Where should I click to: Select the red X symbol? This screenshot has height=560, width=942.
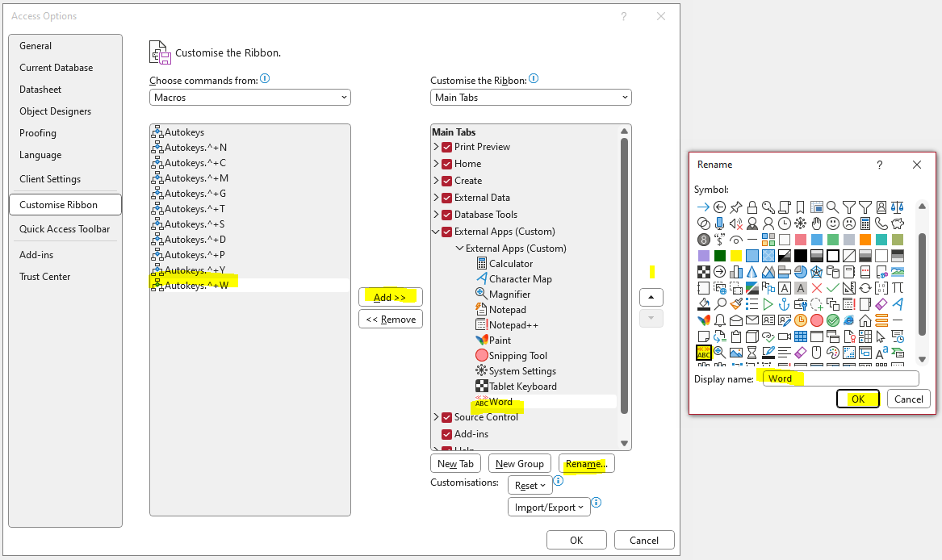click(x=816, y=288)
